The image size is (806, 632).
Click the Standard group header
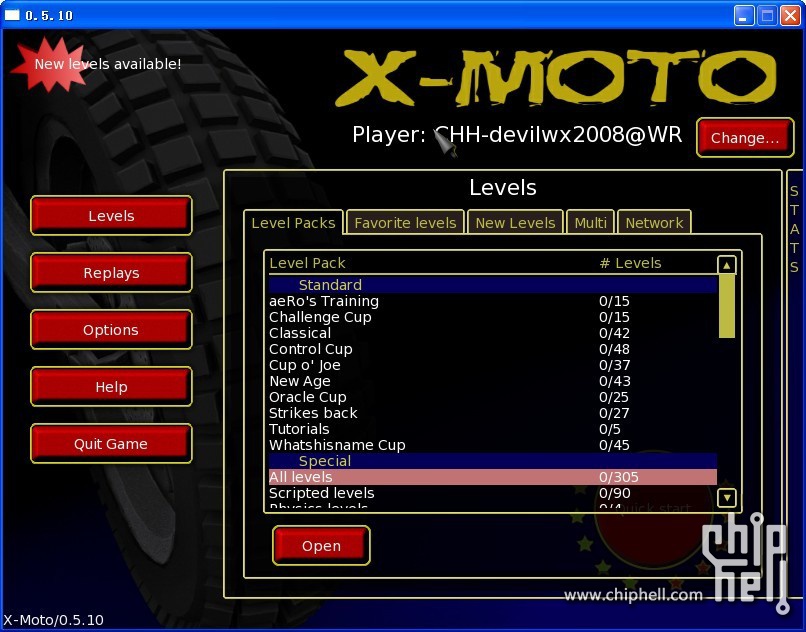point(492,284)
